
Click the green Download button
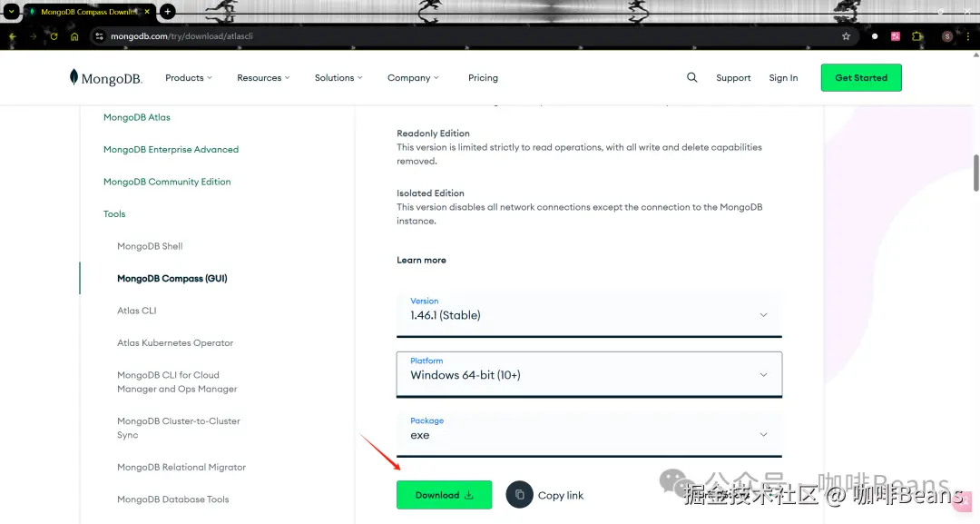click(x=444, y=495)
